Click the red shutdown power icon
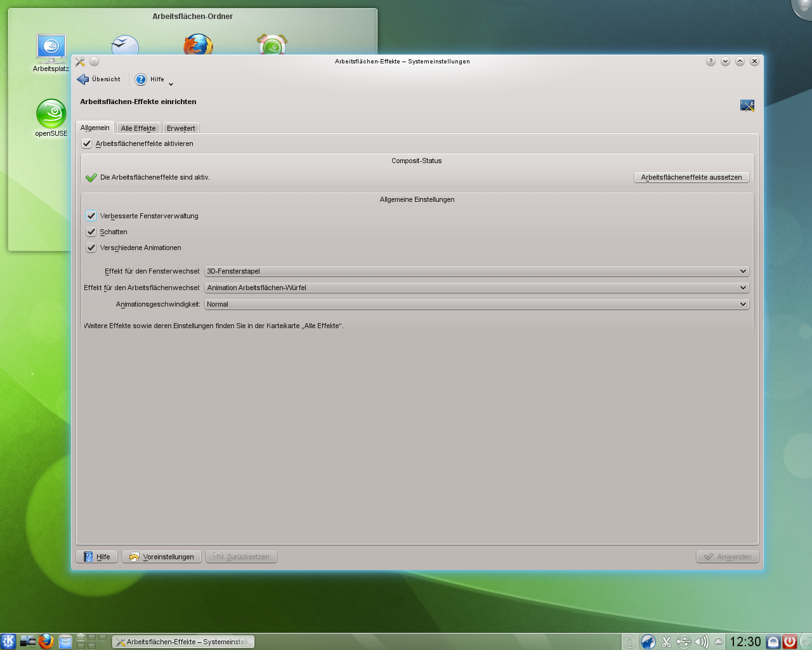The width and height of the screenshot is (812, 650). [x=790, y=642]
